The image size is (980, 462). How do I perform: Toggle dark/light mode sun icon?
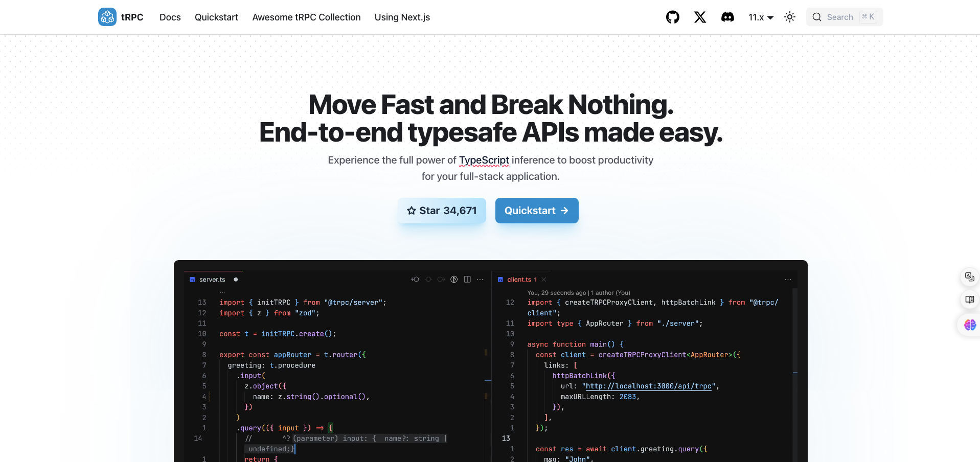click(x=790, y=17)
